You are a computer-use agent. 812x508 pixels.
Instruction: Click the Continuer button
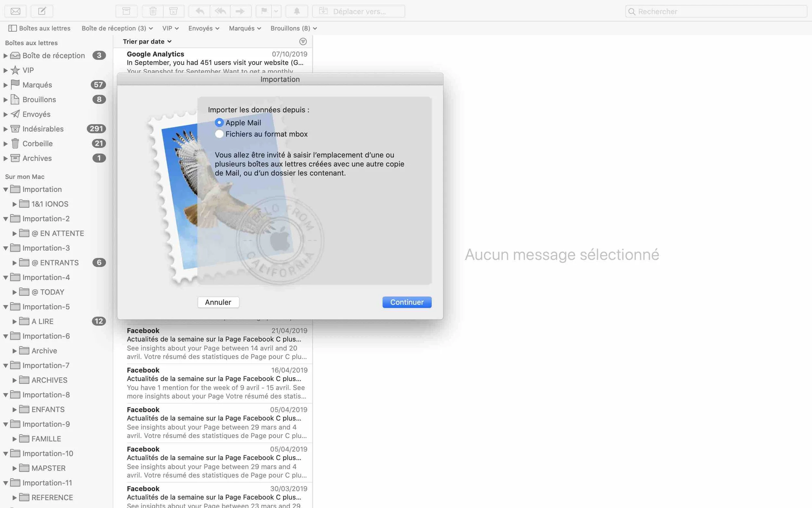tap(407, 302)
